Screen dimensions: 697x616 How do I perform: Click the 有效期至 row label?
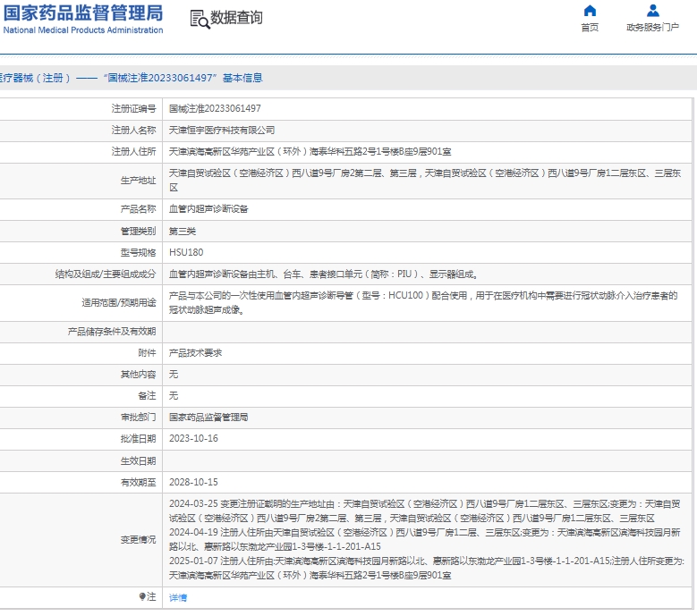pos(138,482)
